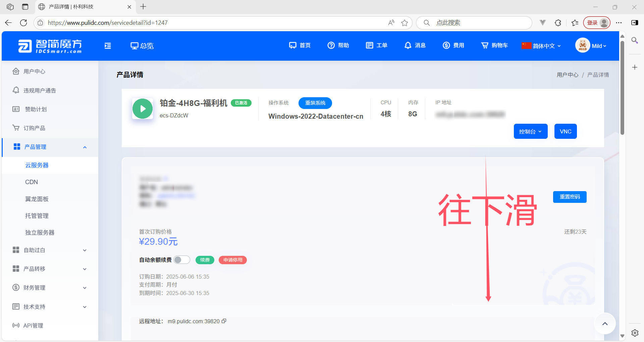Select CDN in the sidebar
Viewport: 644px width, 342px height.
pos(50,182)
